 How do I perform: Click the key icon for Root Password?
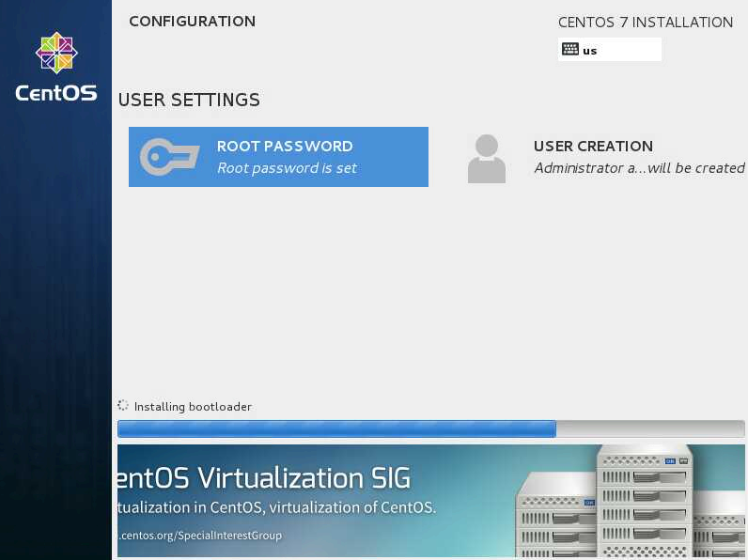(x=169, y=157)
